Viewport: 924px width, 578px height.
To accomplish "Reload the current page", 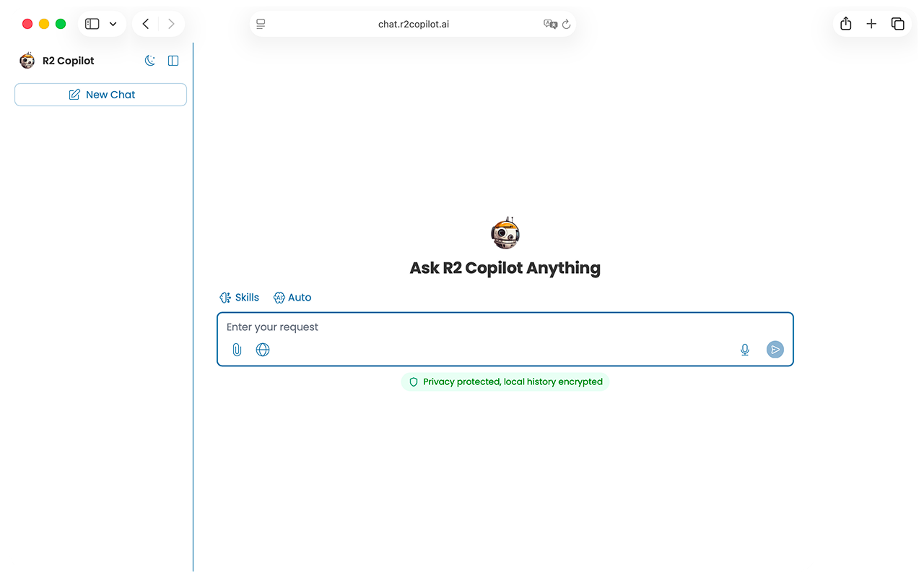I will tap(567, 24).
